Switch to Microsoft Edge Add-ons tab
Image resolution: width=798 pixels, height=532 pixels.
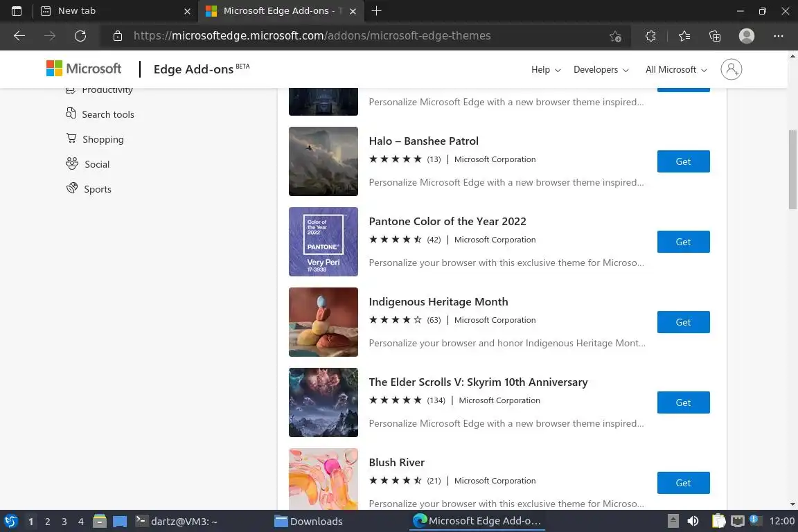pos(281,10)
